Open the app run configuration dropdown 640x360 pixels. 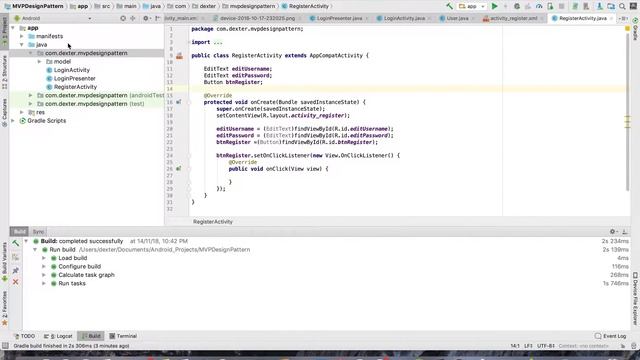471,6
